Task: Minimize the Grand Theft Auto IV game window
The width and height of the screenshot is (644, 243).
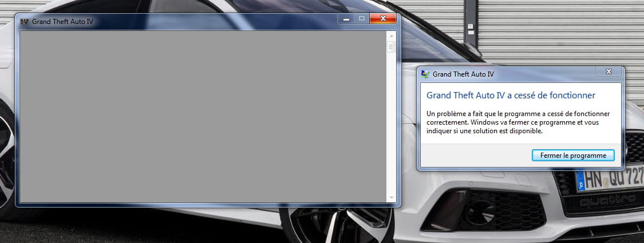Action: [346, 18]
